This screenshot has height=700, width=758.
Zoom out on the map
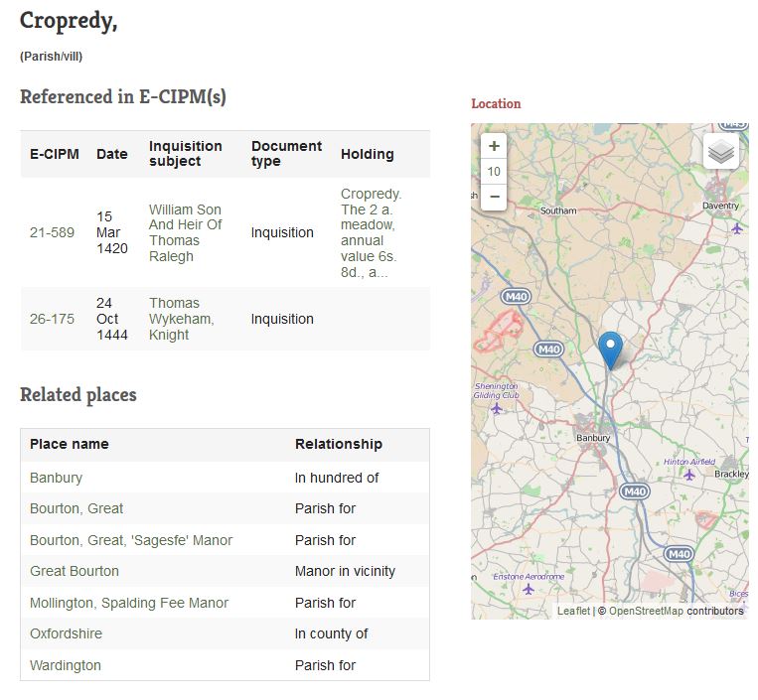pos(494,197)
